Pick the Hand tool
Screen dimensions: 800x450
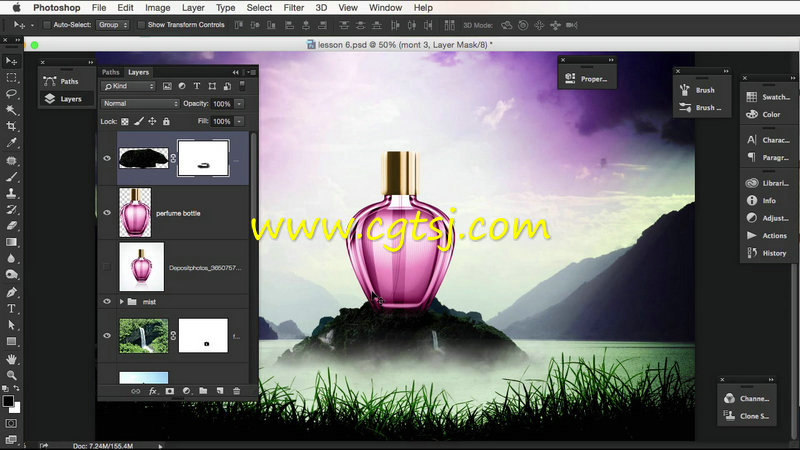(11, 358)
